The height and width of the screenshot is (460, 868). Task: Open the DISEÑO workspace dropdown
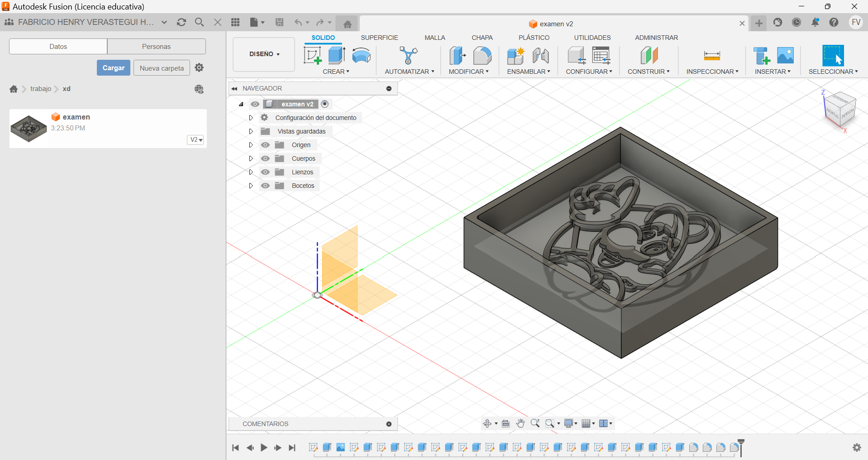click(264, 54)
